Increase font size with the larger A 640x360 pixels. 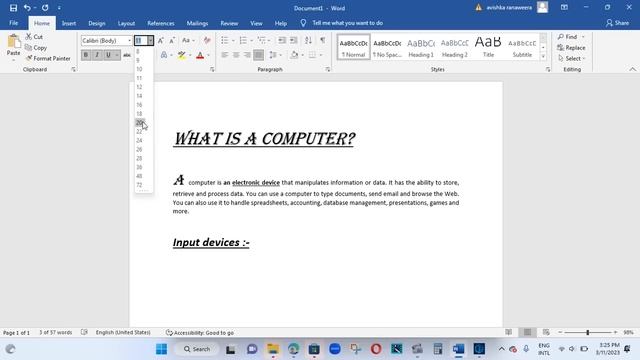[161, 40]
